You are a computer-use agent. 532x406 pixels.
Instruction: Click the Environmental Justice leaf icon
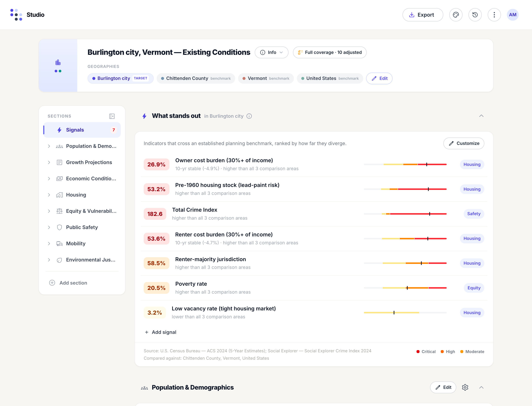coord(59,260)
